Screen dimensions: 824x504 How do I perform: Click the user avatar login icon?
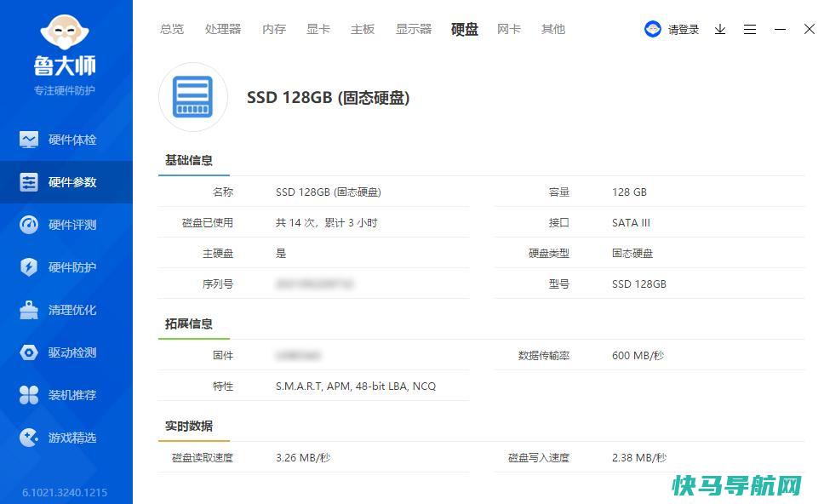[x=653, y=29]
